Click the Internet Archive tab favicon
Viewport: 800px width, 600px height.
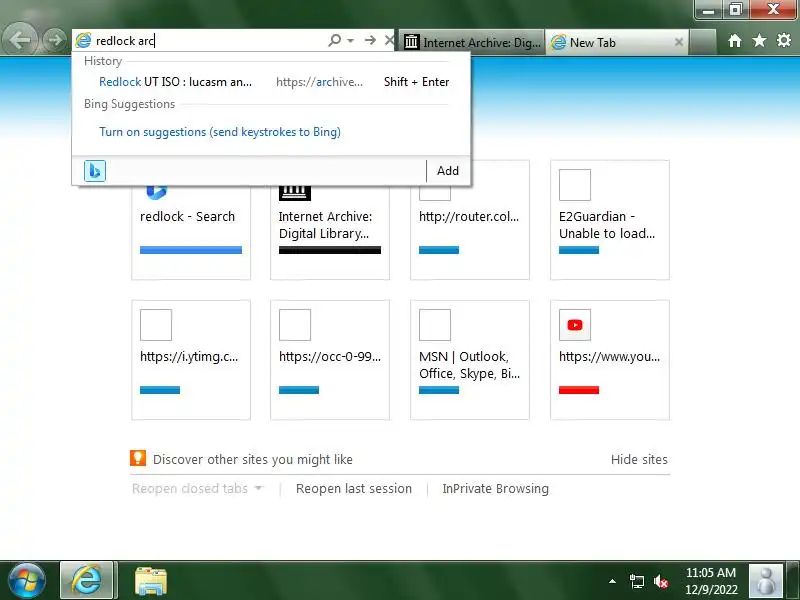coord(412,42)
